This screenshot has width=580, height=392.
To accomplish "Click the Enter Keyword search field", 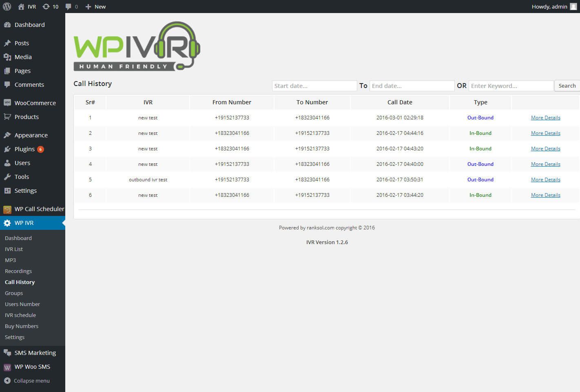I will (511, 86).
